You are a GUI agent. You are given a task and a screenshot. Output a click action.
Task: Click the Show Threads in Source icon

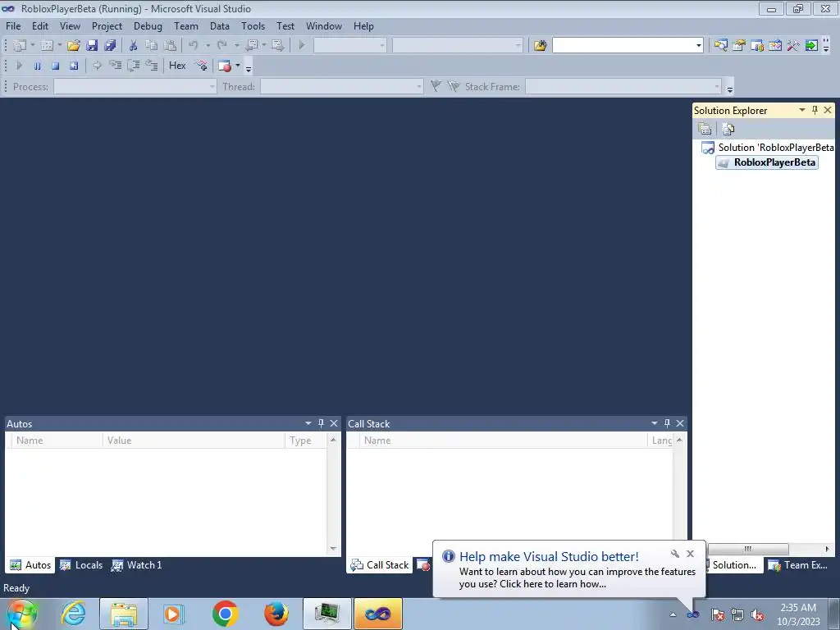(x=202, y=66)
